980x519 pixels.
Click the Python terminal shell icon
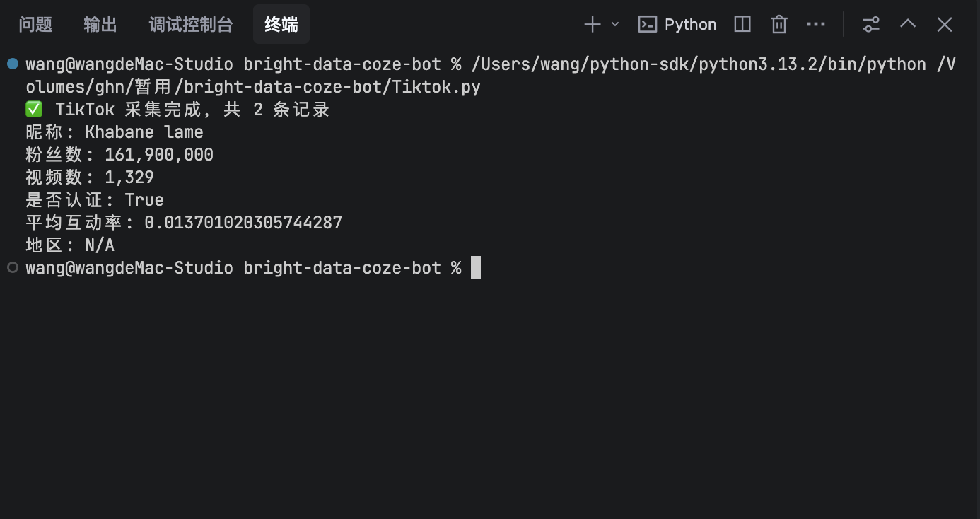coord(647,25)
